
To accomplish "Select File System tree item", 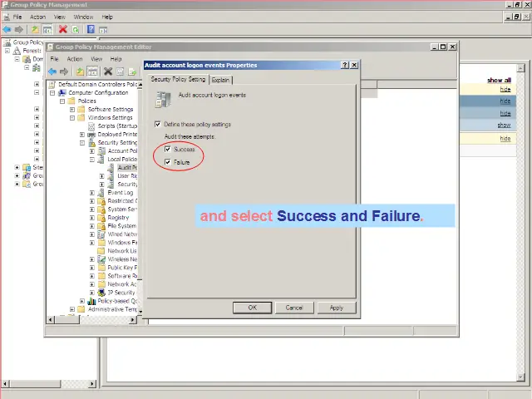I will pyautogui.click(x=122, y=226).
